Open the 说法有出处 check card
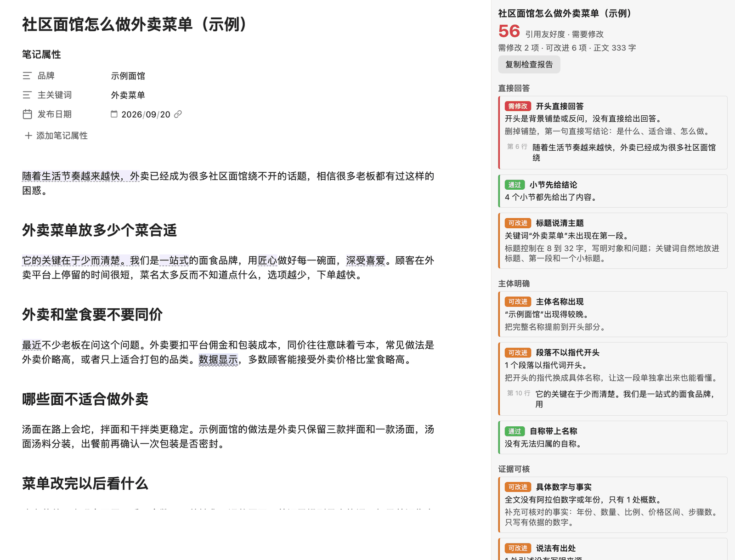 pos(613,549)
